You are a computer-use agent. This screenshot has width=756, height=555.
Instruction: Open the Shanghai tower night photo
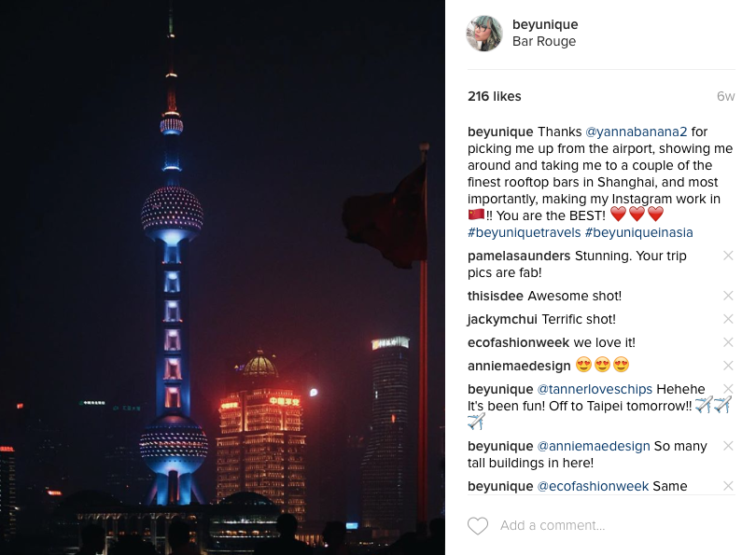coord(222,278)
